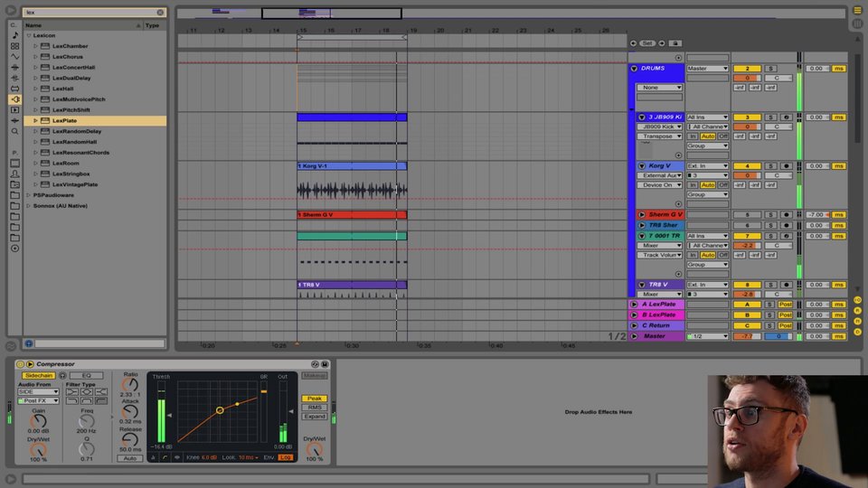Open the Sounds browser category
868x488 pixels.
click(x=15, y=35)
